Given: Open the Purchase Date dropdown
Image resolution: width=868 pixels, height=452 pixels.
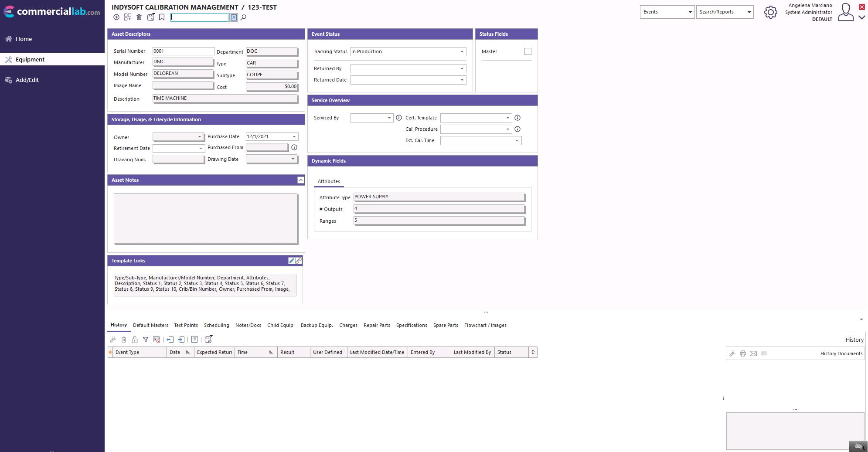Looking at the screenshot, I should [294, 137].
